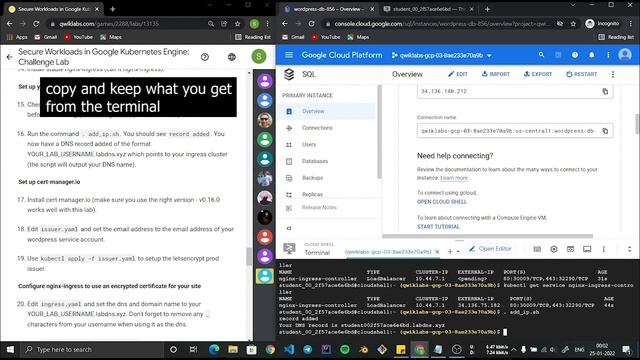The width and height of the screenshot is (640, 360).
Task: Open Reading list in qwiklabs window
Action: point(253,37)
